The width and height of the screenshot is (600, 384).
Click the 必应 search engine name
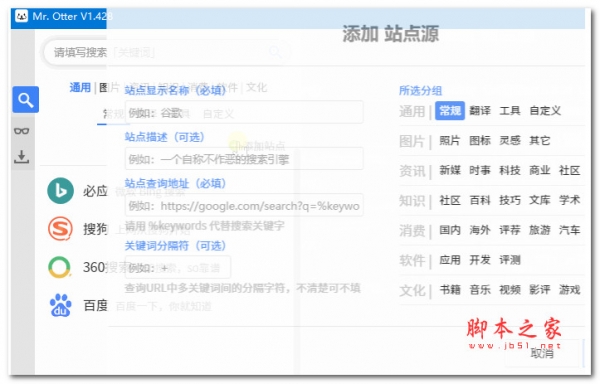tap(95, 191)
